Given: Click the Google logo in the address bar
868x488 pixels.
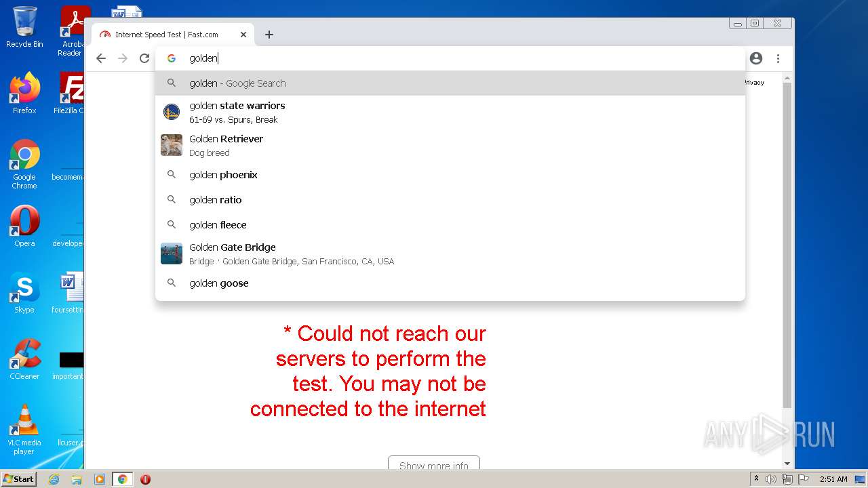Looking at the screenshot, I should (172, 58).
